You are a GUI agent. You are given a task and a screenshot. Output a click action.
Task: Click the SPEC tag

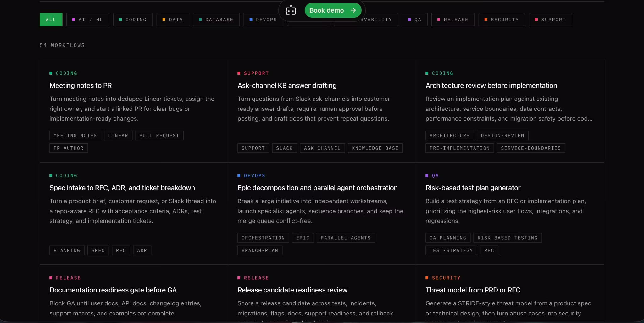tap(98, 251)
